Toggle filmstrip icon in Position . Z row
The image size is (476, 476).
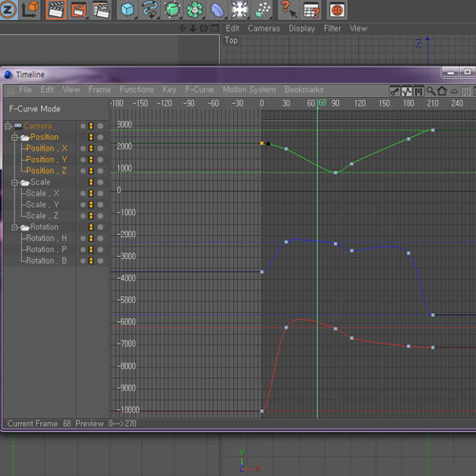[x=91, y=170]
